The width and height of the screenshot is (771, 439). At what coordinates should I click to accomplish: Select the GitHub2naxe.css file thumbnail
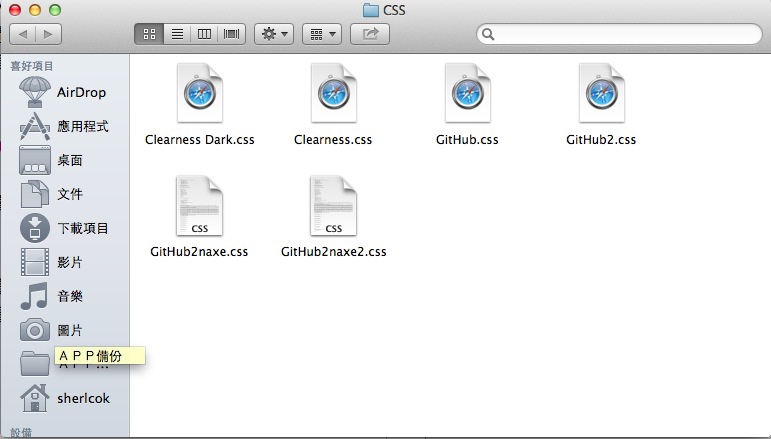click(200, 206)
